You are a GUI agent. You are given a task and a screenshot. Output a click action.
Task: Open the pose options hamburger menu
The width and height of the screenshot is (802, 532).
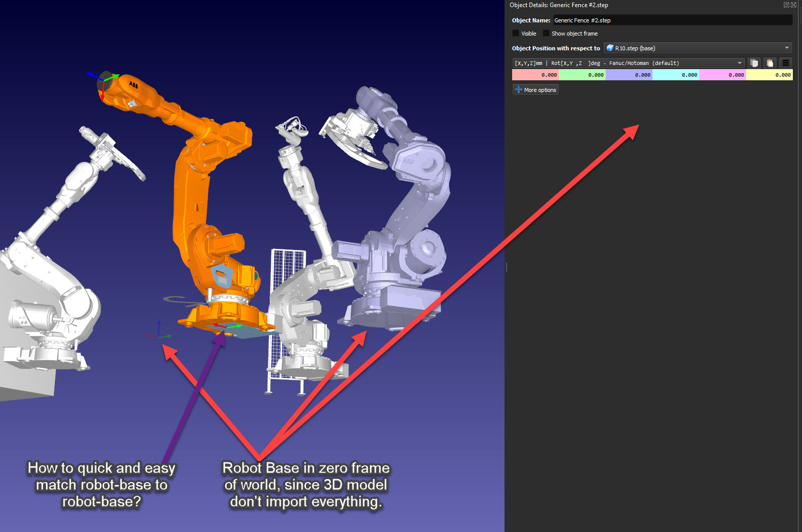coord(786,63)
